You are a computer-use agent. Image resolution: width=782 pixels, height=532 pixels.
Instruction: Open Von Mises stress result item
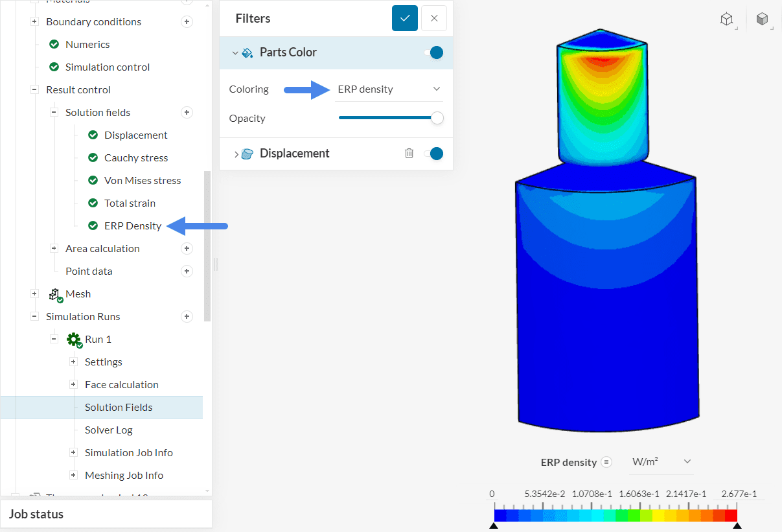coord(142,180)
